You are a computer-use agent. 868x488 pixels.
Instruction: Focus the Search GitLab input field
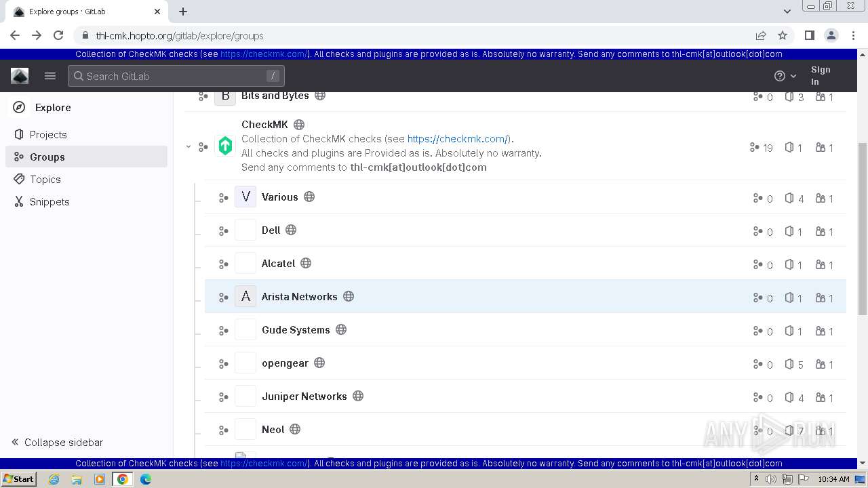pyautogui.click(x=176, y=76)
